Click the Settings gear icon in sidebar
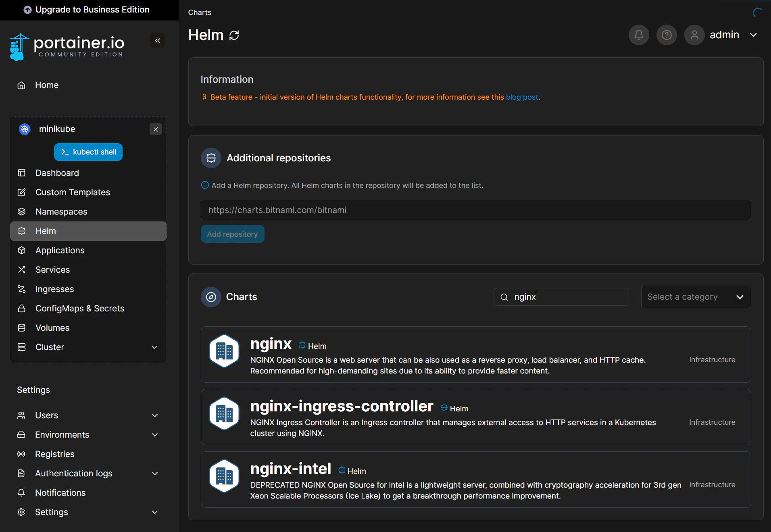771x532 pixels. tap(21, 512)
